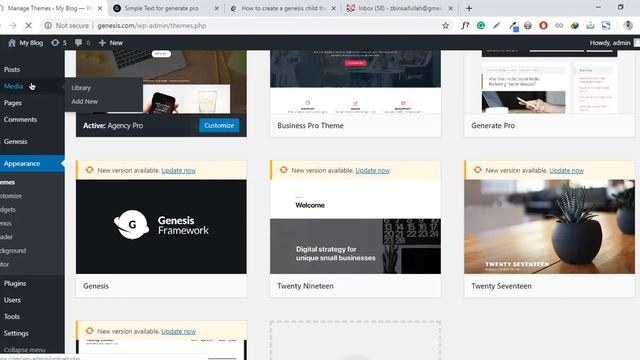Screen dimensions: 640x360
Task: Switch to 'Simple Text for generate pro' tab
Action: pos(162,8)
